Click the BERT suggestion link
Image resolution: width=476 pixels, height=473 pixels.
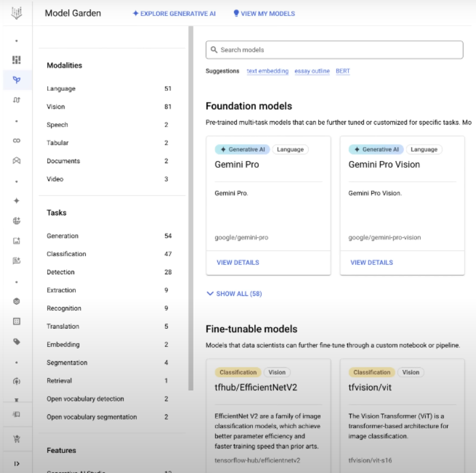tap(343, 71)
